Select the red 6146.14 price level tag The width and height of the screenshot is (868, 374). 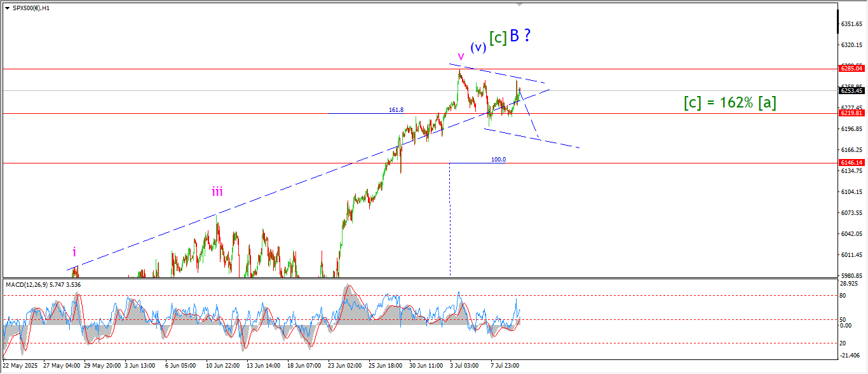[x=851, y=163]
